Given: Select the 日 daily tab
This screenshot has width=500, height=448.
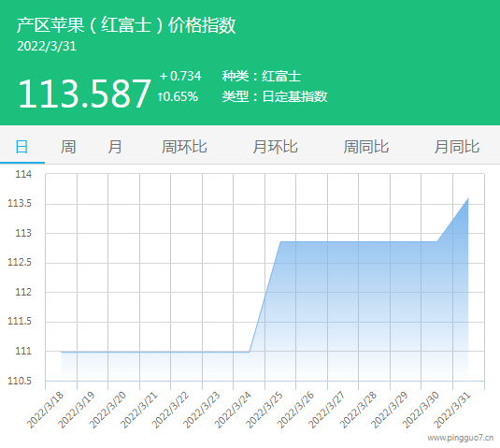Looking at the screenshot, I should [22, 147].
